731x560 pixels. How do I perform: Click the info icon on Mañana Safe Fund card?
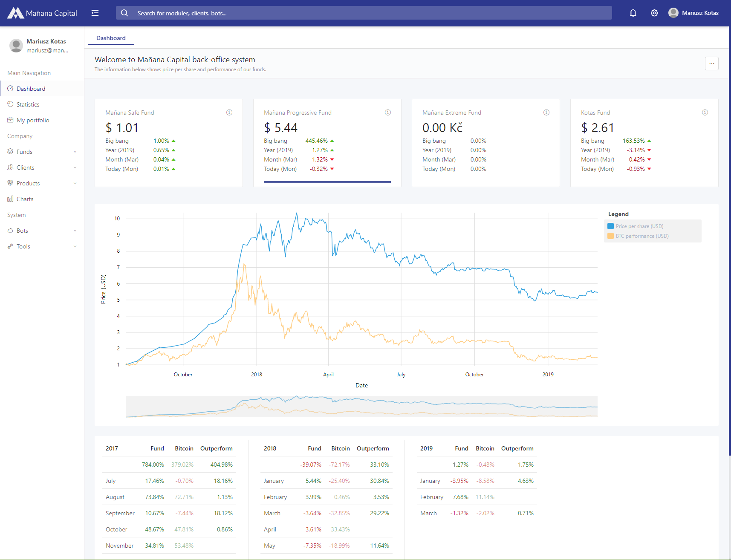click(x=229, y=113)
